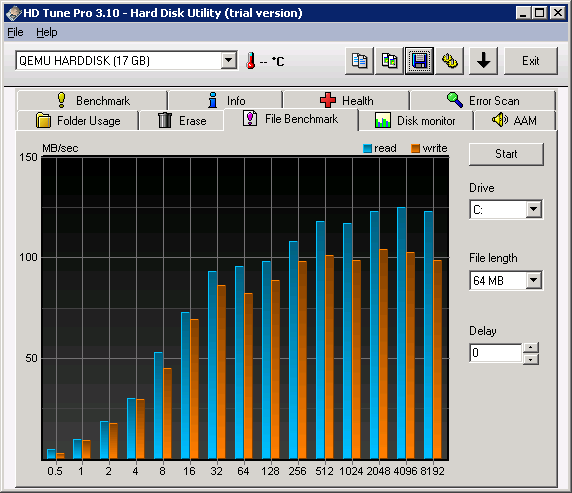Screen dimensions: 572x493
Task: Click the minimize-to-tray down arrow icon
Action: coord(483,61)
